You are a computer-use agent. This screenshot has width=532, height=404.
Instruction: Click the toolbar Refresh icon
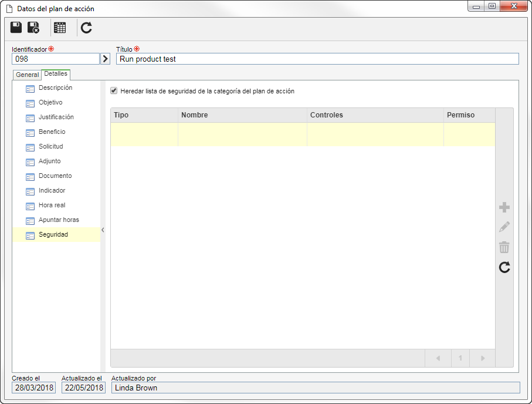(x=86, y=28)
